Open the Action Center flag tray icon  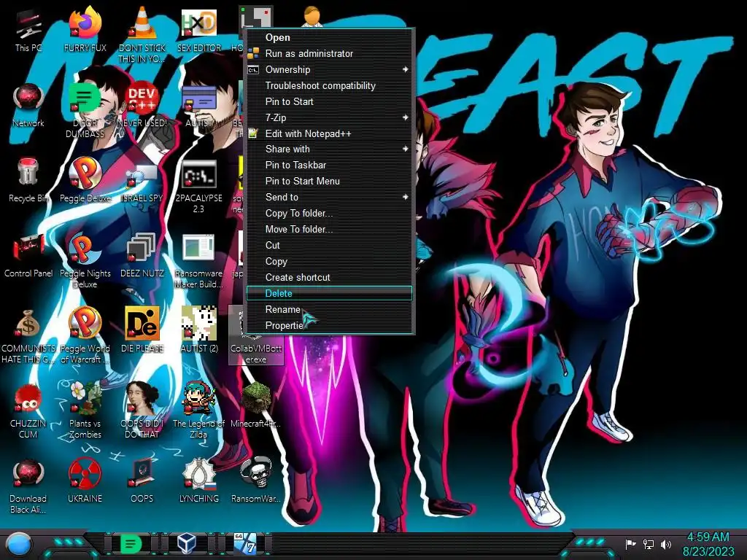point(630,544)
